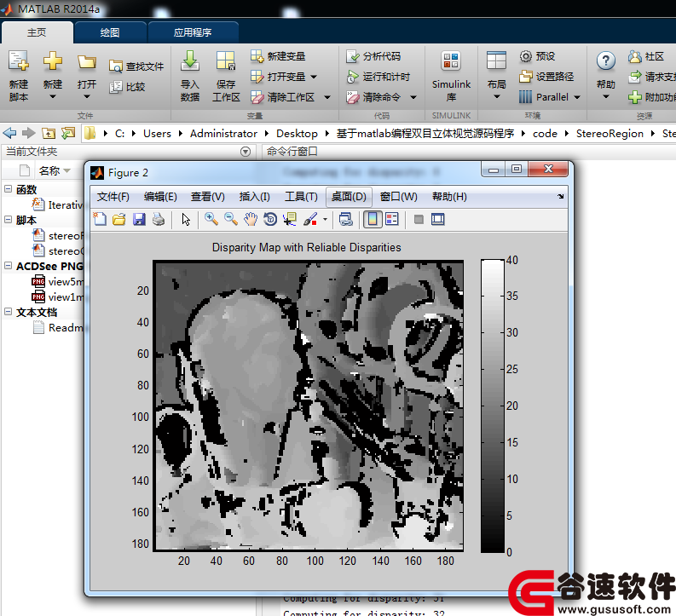Screen dimensions: 676x616
Task: Switch to the Plots (绘图) tab
Action: (x=109, y=32)
